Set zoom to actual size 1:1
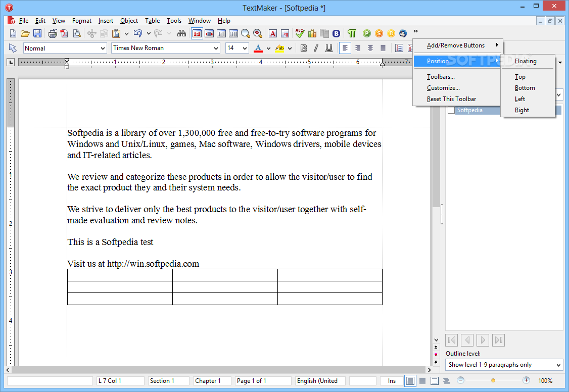 [x=197, y=34]
